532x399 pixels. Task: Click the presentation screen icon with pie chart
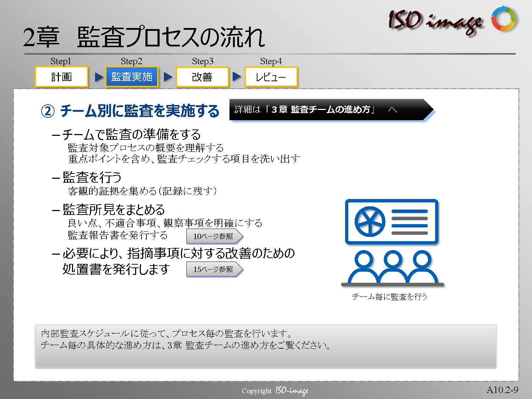click(x=392, y=222)
